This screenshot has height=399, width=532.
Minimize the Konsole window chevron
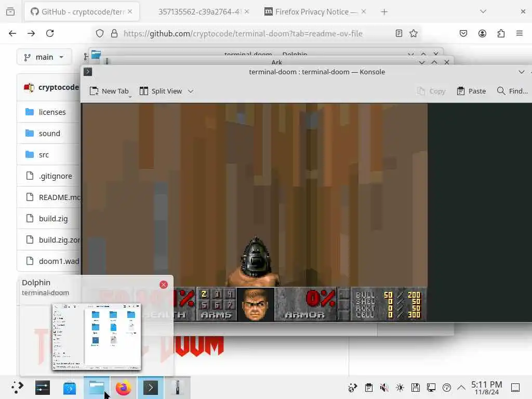522,72
